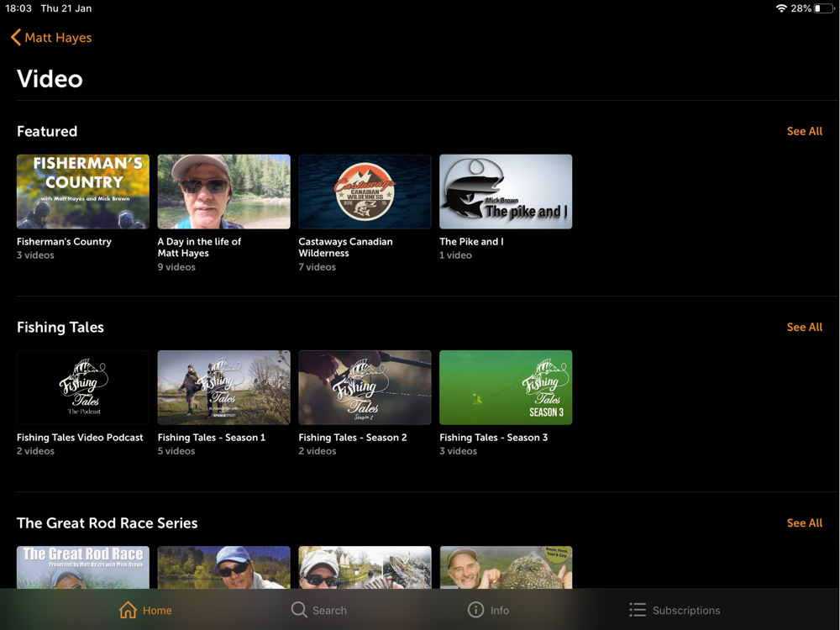Open Fishing Tales Season 2 thumbnail

(x=365, y=387)
